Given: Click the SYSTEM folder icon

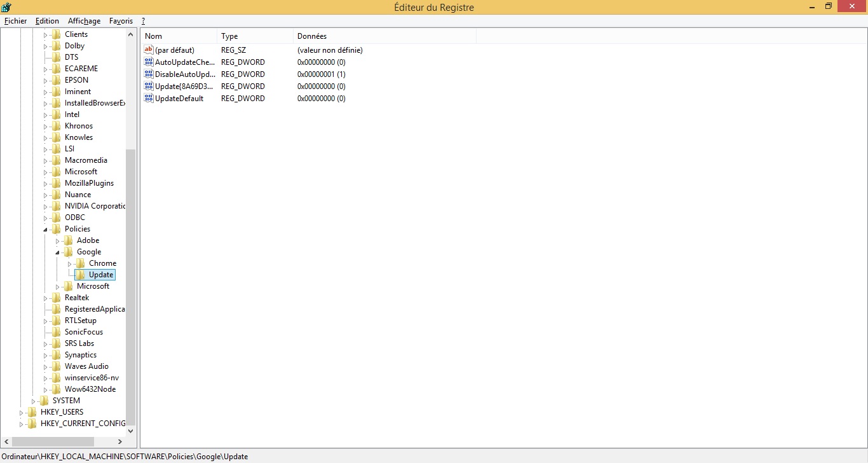Looking at the screenshot, I should 44,401.
